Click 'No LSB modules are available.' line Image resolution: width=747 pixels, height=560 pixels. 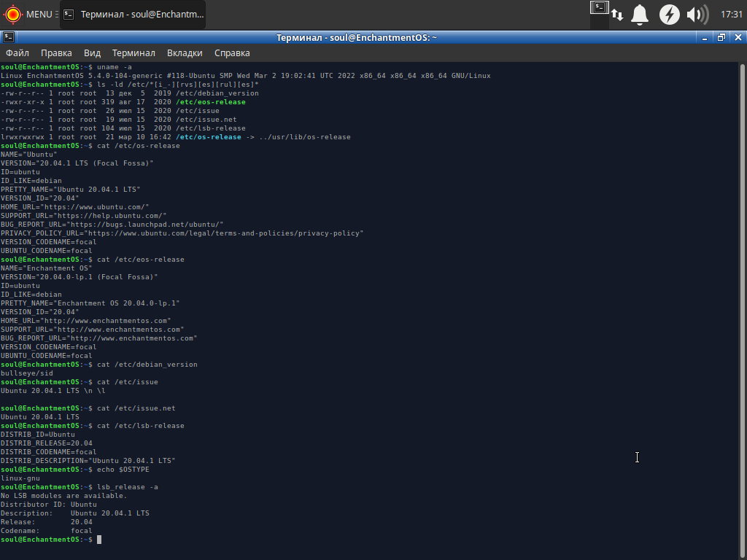[x=64, y=496]
